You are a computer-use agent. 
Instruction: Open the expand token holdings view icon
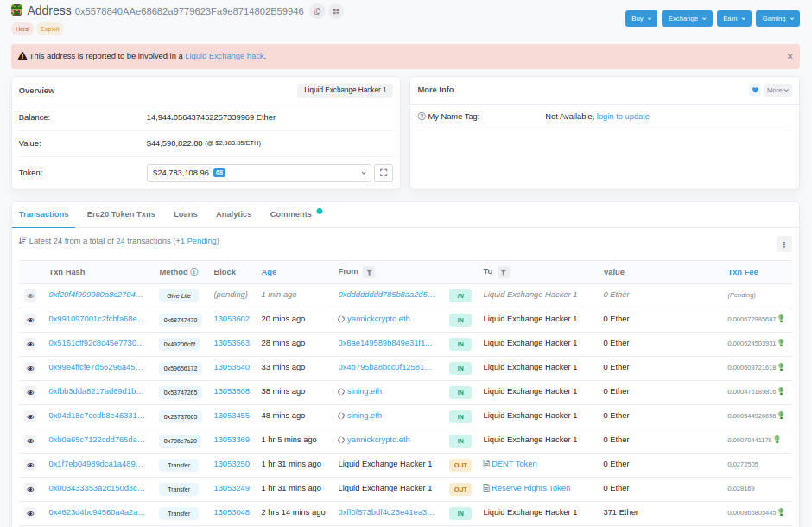384,173
